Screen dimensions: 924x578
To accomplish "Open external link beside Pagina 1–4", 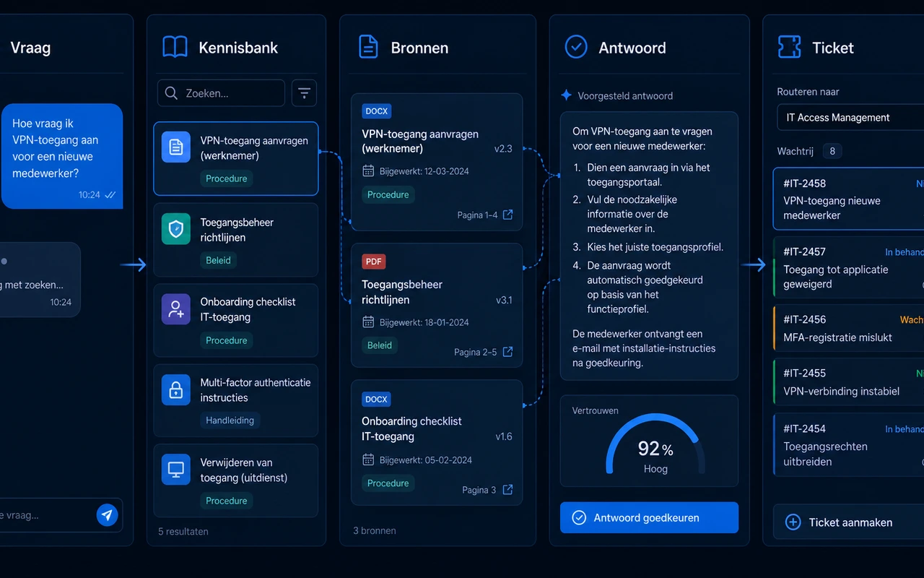I will click(507, 215).
